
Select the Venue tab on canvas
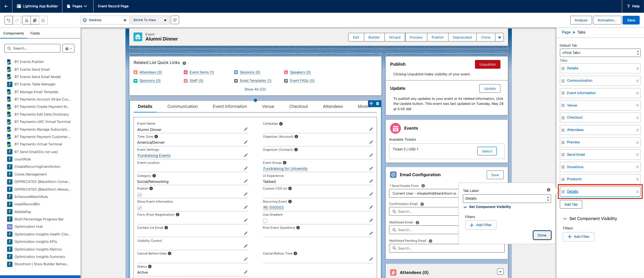click(x=268, y=107)
